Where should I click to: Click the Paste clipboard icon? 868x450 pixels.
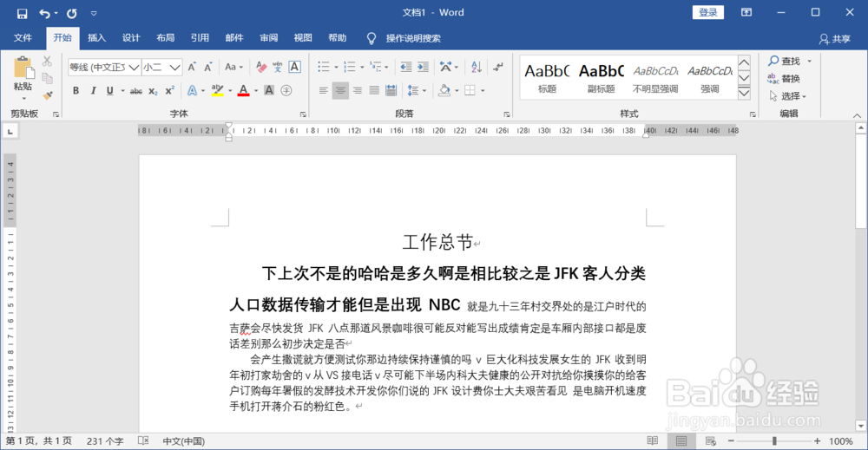23,68
